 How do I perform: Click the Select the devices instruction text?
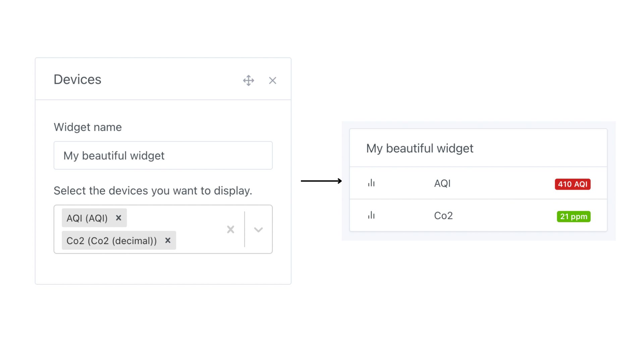[153, 191]
